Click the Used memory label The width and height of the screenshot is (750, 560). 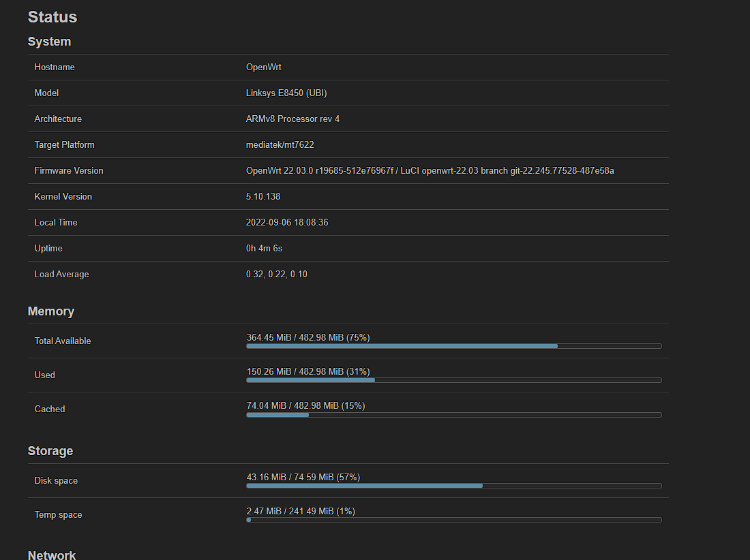(x=44, y=375)
